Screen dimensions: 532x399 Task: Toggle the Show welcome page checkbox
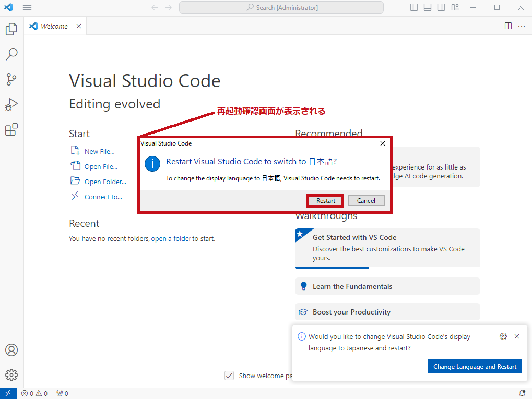[229, 376]
